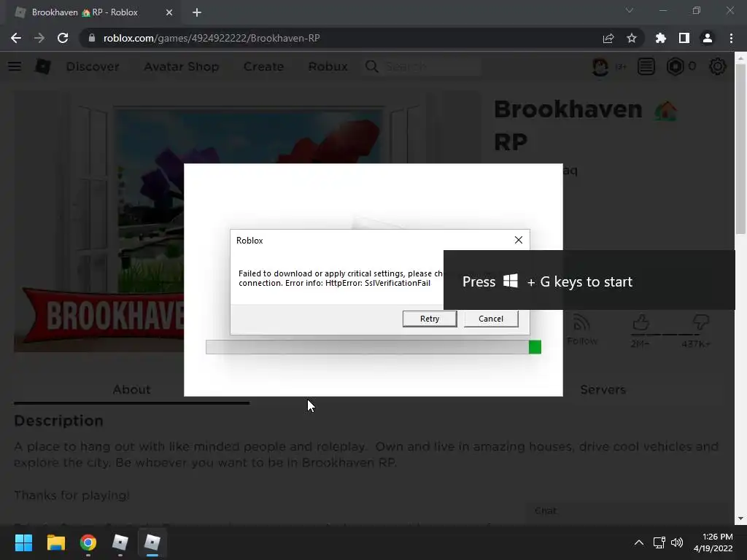
Task: Open Create in Roblox navigation
Action: (263, 66)
